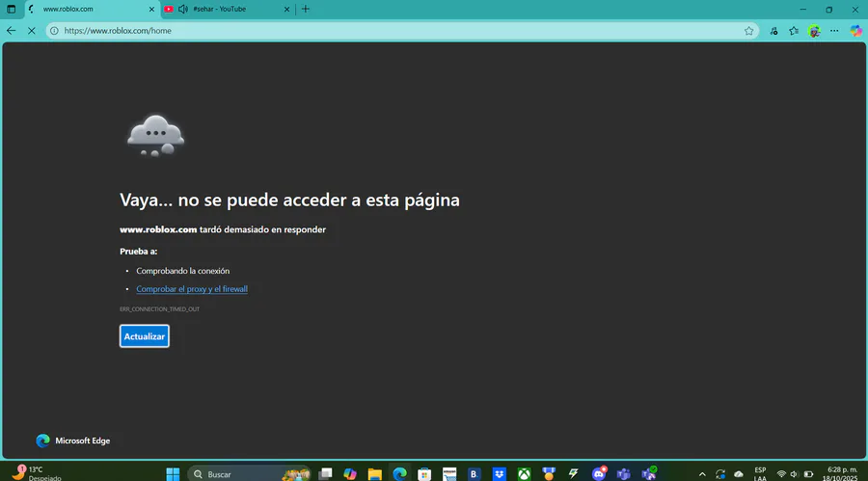Open the battery status tray icon
The width and height of the screenshot is (868, 481).
pyautogui.click(x=808, y=474)
